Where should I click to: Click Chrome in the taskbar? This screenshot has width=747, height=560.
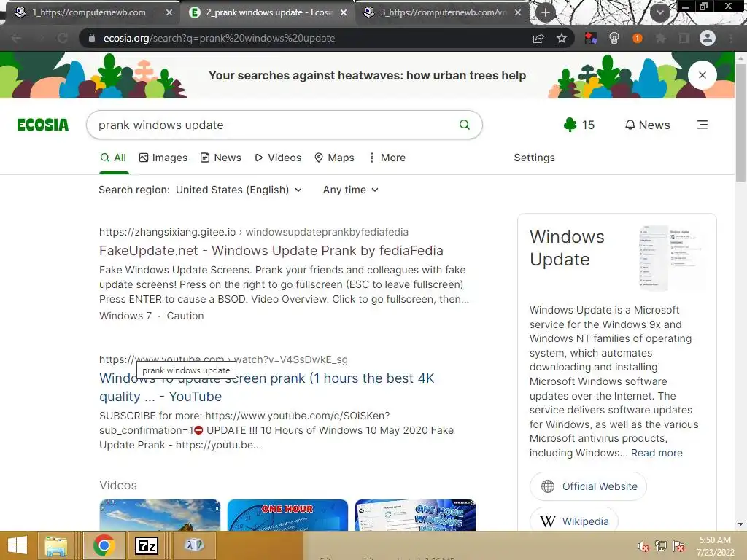tap(104, 545)
